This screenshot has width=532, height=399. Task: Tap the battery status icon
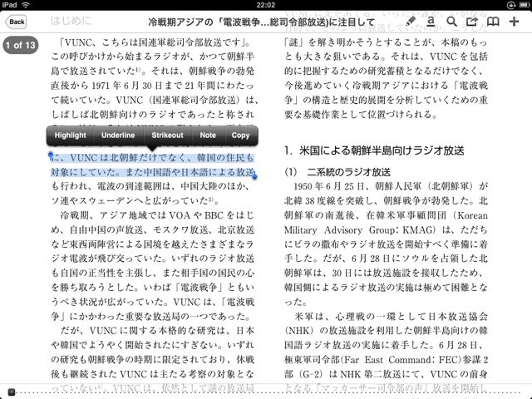525,5
